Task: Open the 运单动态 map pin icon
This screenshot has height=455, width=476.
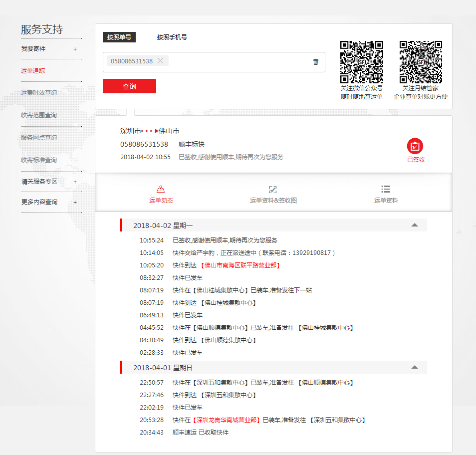Action: (161, 190)
